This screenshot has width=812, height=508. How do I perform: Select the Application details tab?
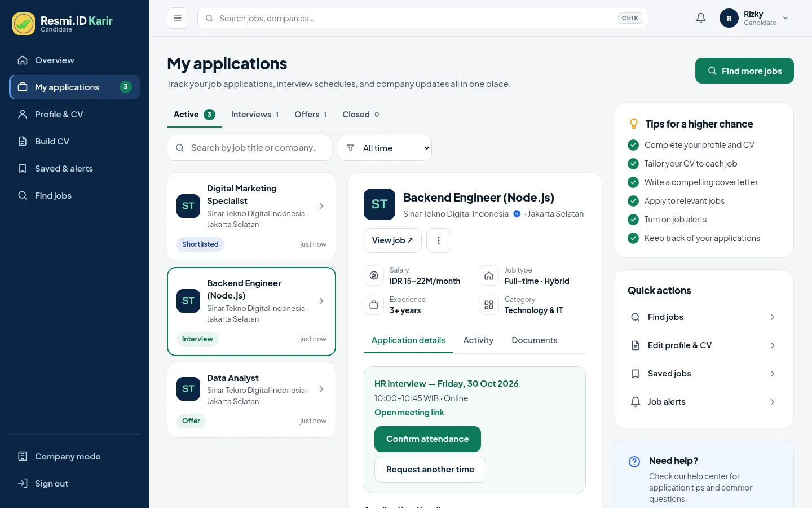(408, 340)
